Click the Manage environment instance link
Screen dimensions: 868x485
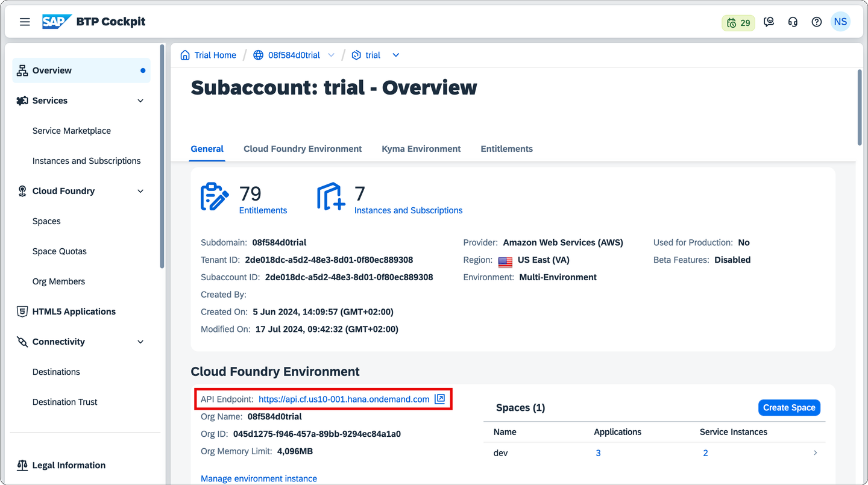tap(259, 478)
